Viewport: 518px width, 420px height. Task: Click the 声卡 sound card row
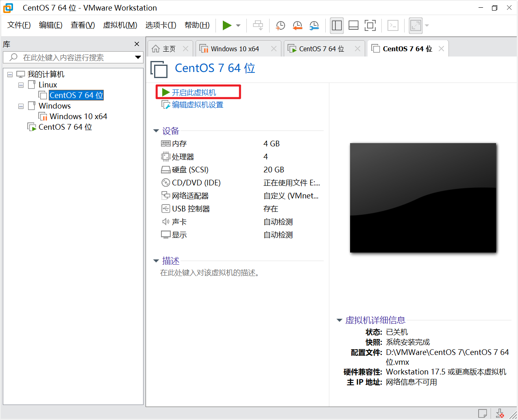coord(242,222)
